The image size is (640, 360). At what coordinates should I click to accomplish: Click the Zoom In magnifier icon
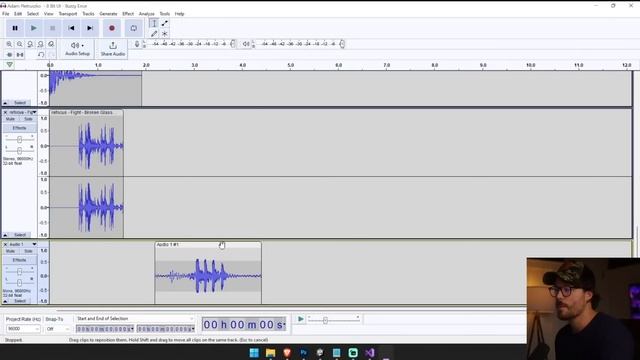click(x=9, y=44)
